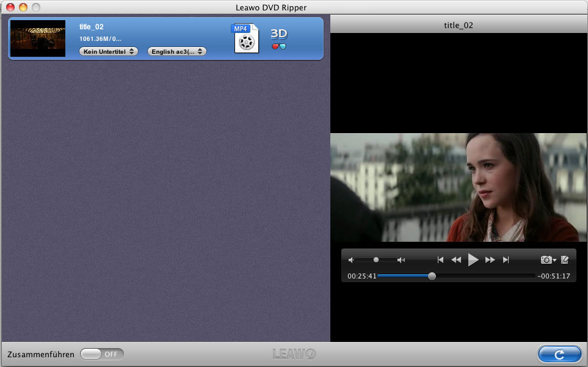The width and height of the screenshot is (588, 367).
Task: Select the title_02 video thumbnail
Action: 38,38
